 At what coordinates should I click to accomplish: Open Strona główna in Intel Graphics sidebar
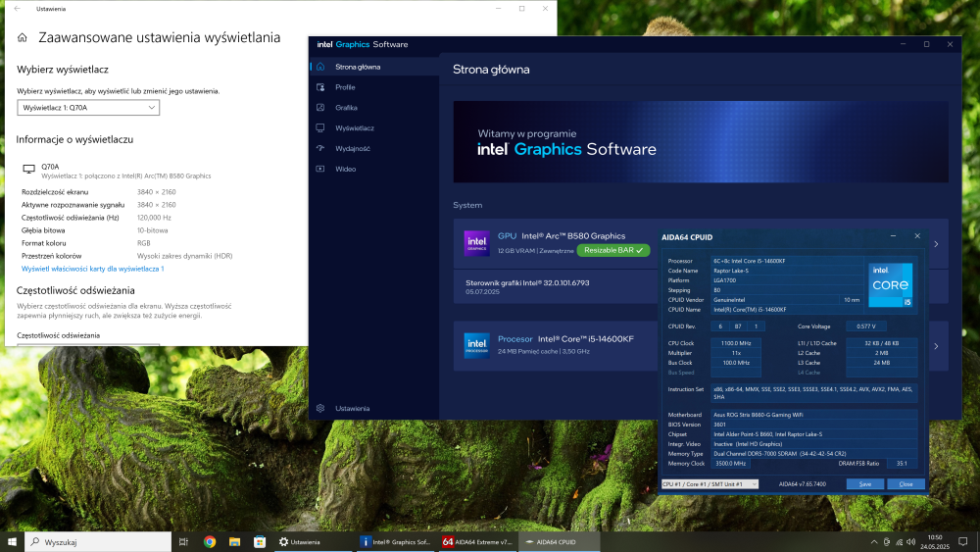click(x=357, y=67)
